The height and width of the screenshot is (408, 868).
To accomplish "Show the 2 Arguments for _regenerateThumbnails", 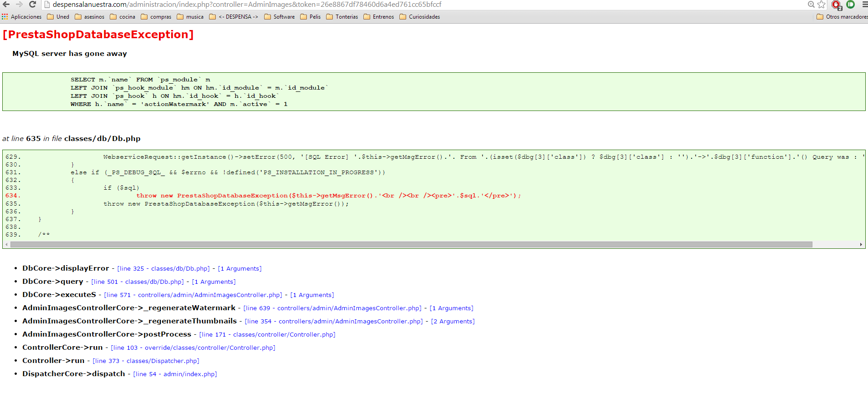I will 453,322.
